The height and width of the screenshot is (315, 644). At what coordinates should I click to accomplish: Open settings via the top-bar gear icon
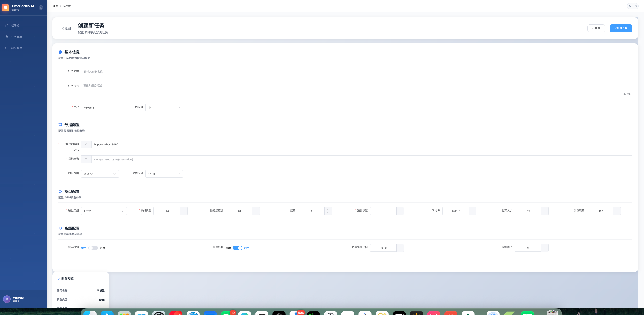coord(636,6)
